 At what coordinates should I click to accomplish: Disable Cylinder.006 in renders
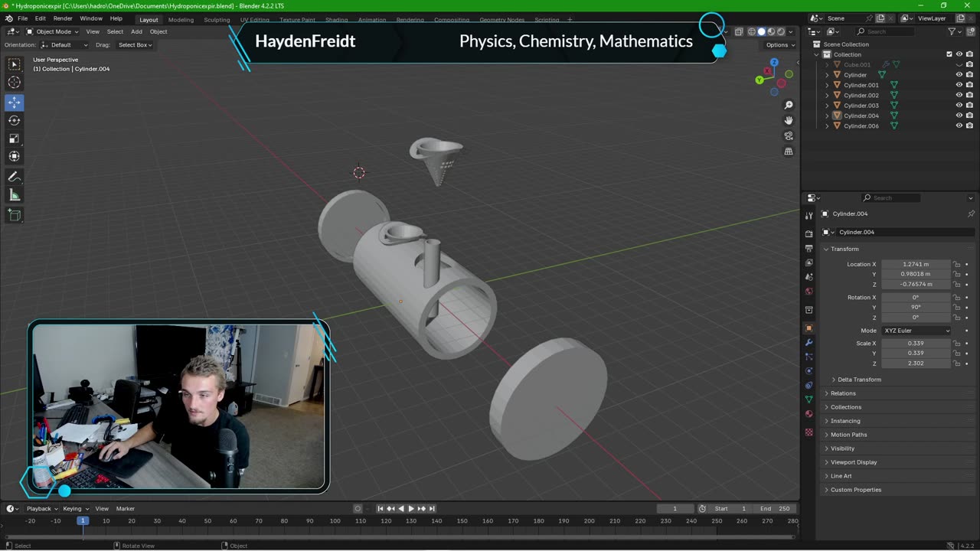tap(969, 126)
